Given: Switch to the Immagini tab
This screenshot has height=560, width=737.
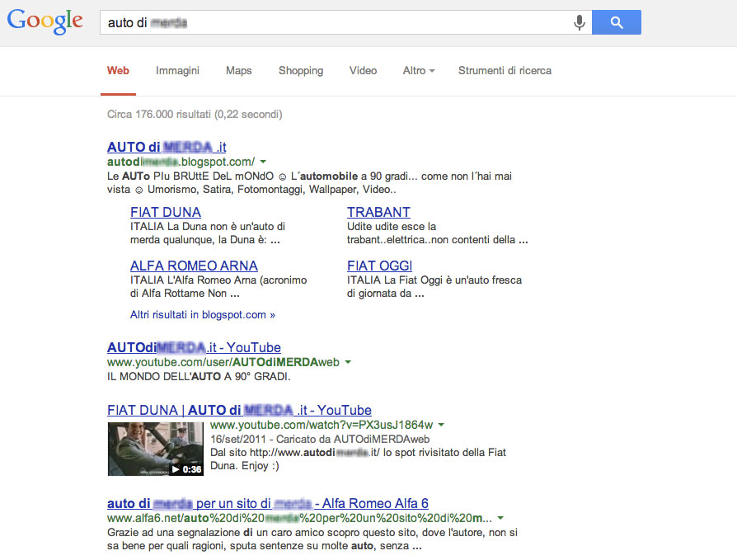Looking at the screenshot, I should (178, 71).
